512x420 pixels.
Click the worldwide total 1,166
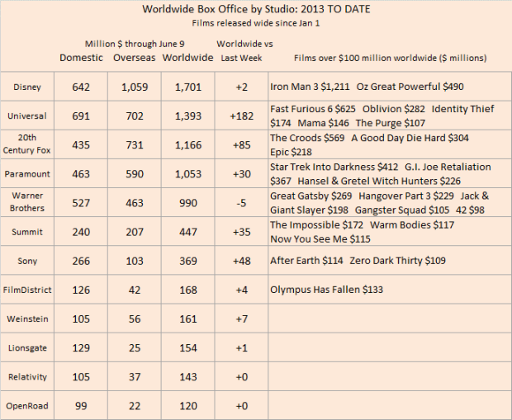coord(188,145)
